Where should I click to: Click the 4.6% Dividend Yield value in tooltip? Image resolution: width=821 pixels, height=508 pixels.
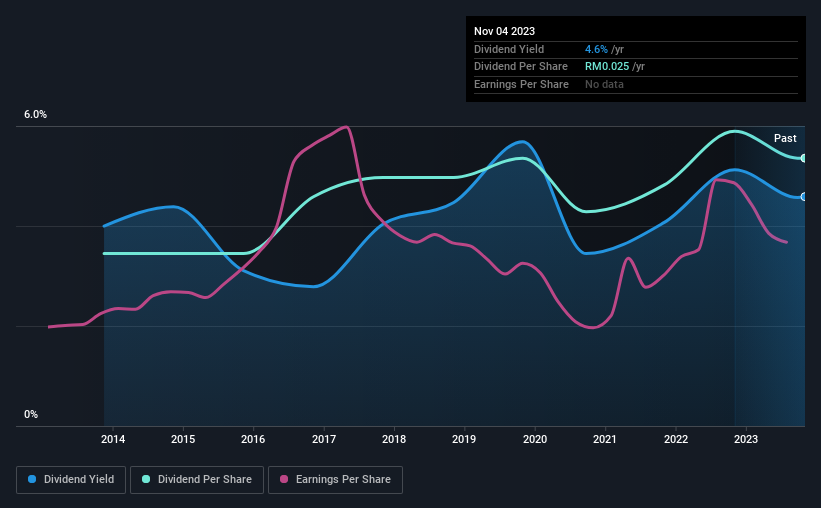[596, 49]
